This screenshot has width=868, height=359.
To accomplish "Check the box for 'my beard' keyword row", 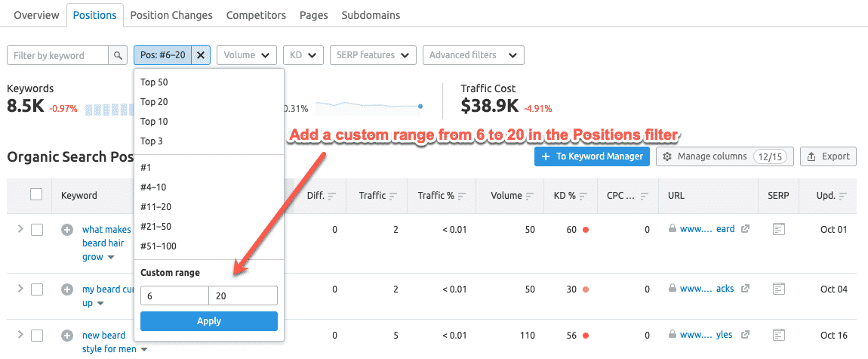I will tap(36, 289).
